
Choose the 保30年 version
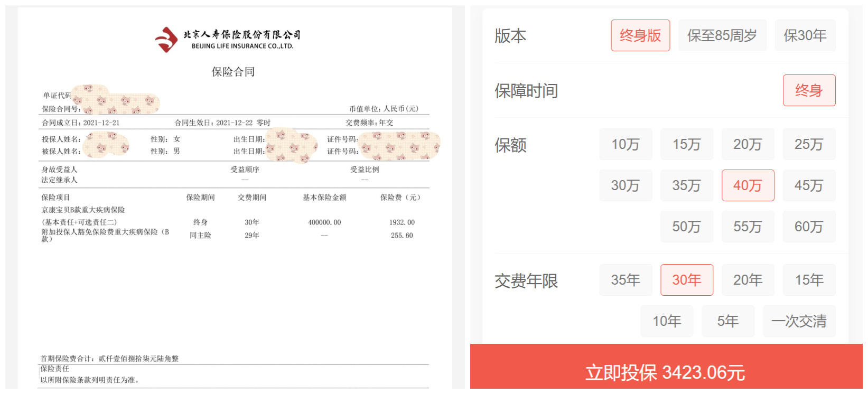pos(805,35)
